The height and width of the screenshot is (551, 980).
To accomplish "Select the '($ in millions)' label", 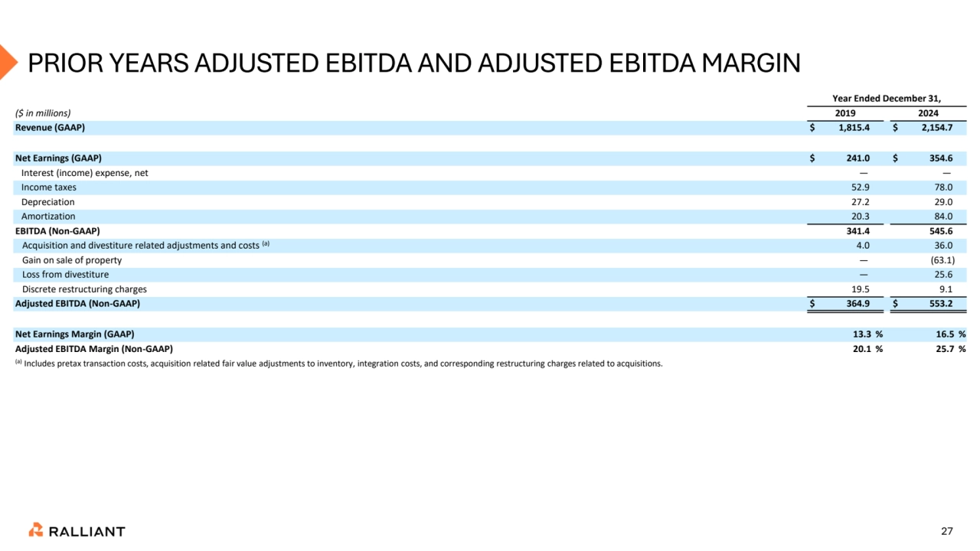I will [x=43, y=113].
